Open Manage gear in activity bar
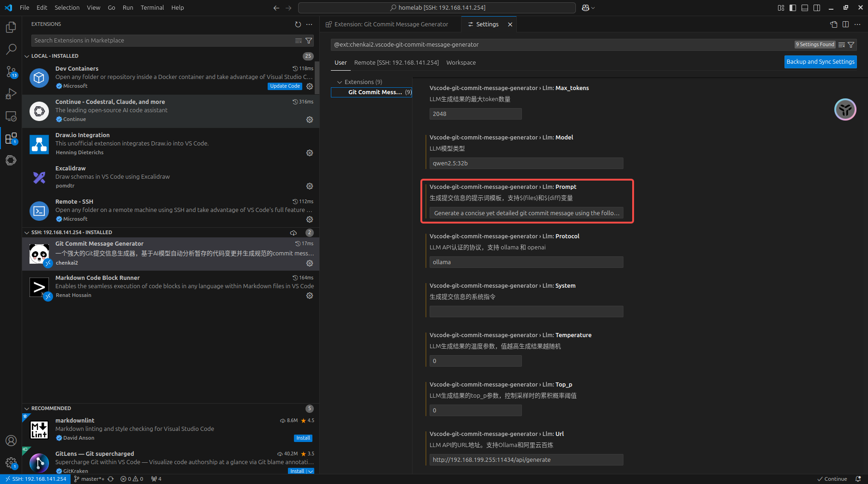The width and height of the screenshot is (868, 484). point(11,463)
